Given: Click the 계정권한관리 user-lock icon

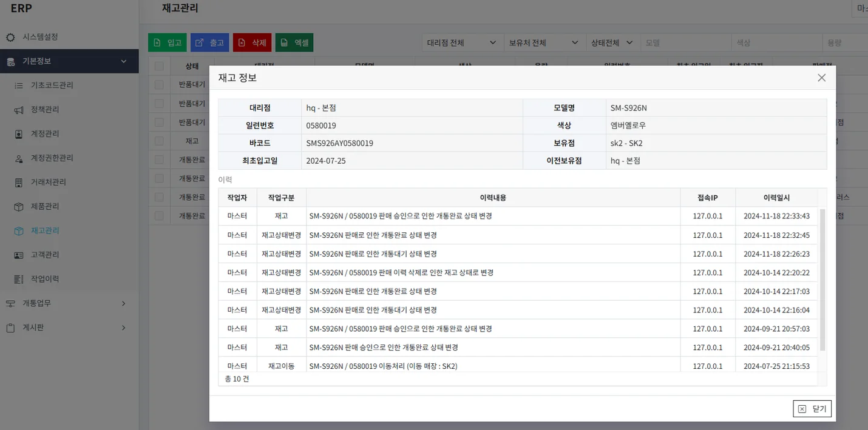Looking at the screenshot, I should (x=19, y=158).
